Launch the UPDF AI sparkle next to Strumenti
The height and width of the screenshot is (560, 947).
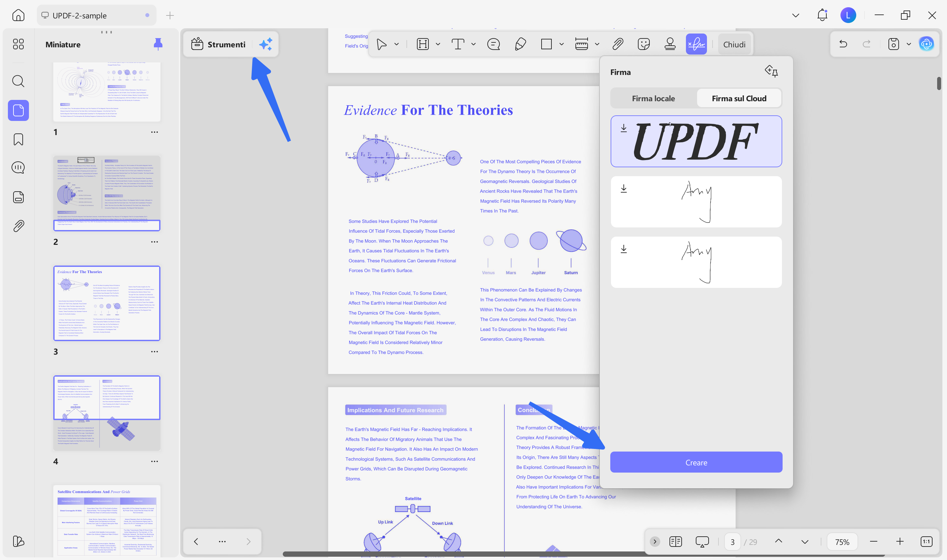point(266,44)
